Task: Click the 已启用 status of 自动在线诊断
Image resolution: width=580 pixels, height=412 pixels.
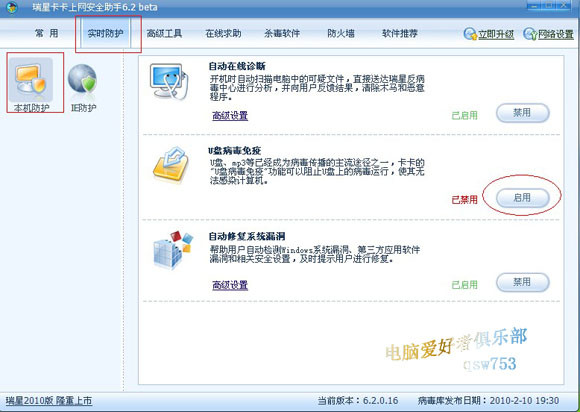Action: tap(464, 115)
